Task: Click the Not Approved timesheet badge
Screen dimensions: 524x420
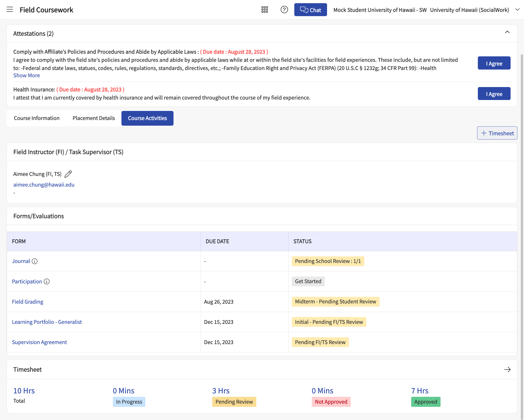Action: click(331, 402)
